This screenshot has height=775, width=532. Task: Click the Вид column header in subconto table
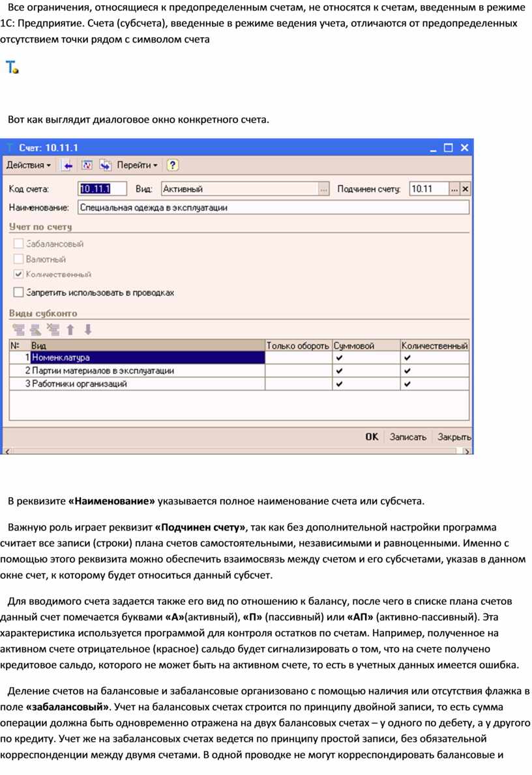coord(147,346)
